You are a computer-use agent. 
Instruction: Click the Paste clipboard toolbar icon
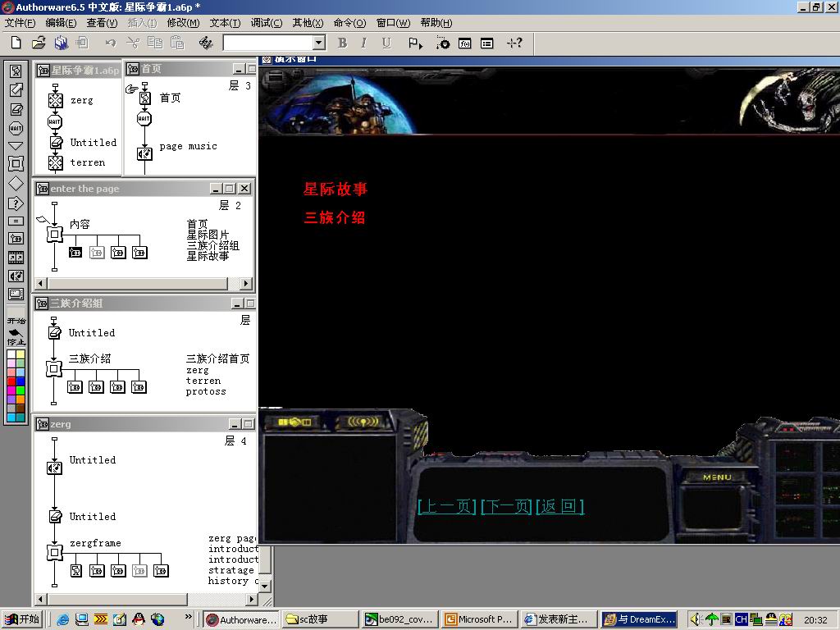tap(177, 43)
